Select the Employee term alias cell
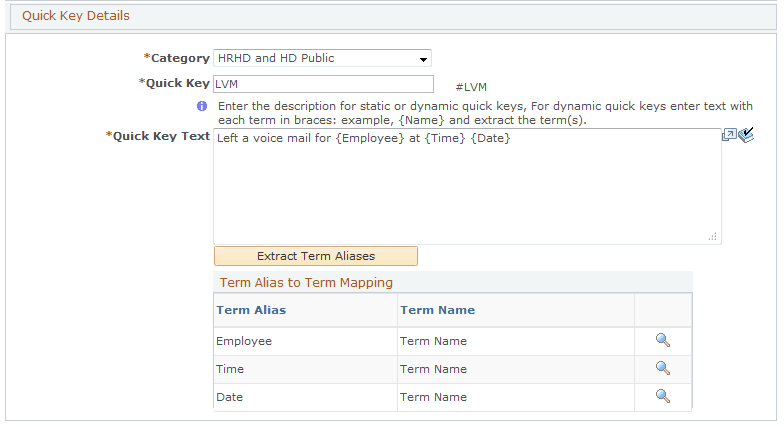The image size is (784, 427). 306,341
